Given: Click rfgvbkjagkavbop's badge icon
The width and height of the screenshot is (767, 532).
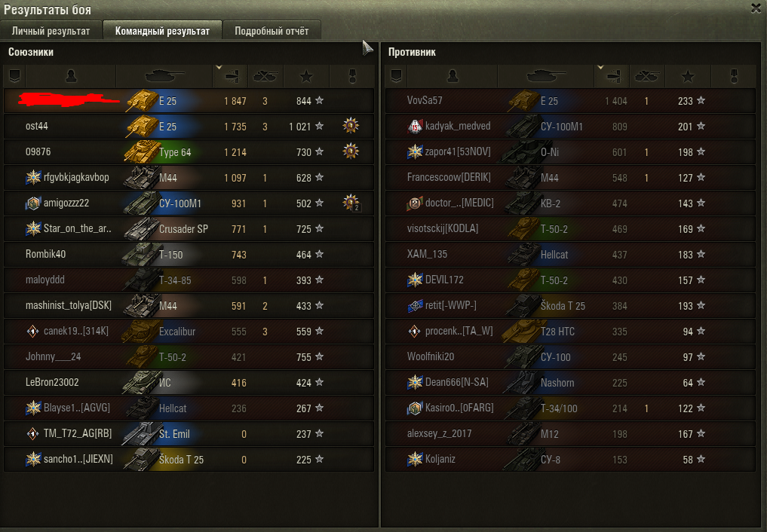Looking at the screenshot, I should point(33,177).
